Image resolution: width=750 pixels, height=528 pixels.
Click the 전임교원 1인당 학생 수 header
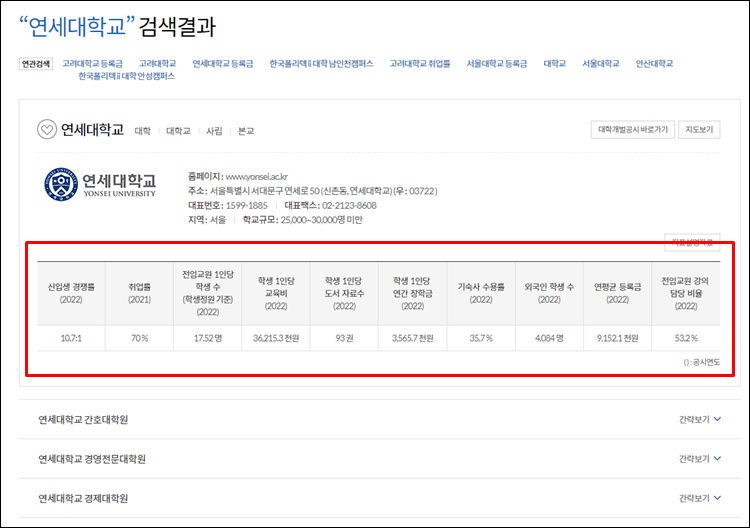208,293
